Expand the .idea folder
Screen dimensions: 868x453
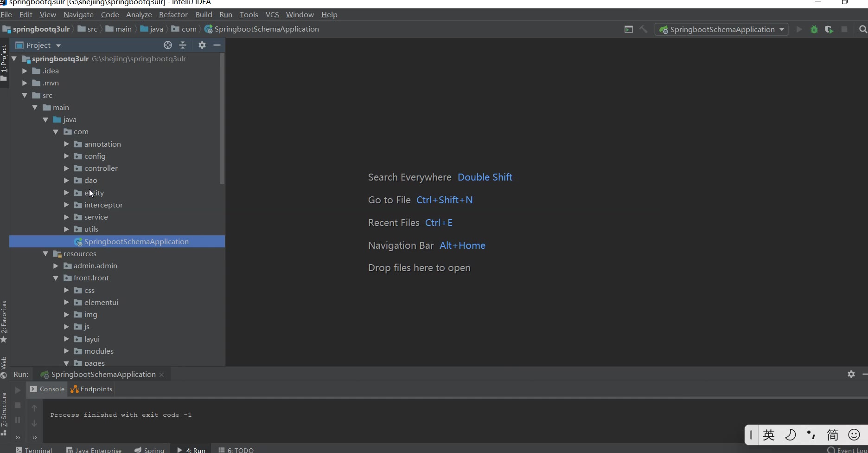point(25,71)
